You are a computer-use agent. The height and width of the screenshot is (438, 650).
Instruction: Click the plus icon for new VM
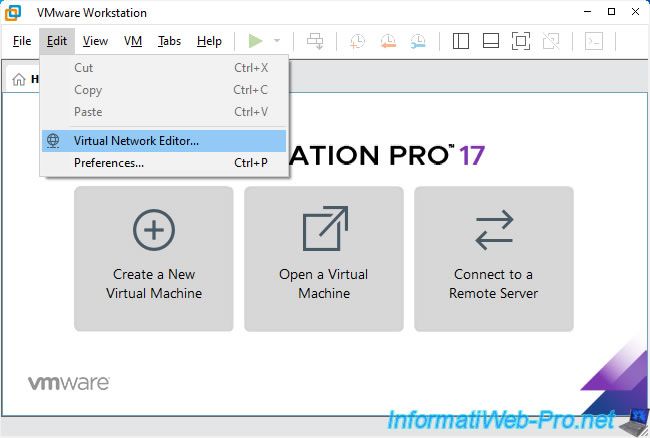coord(154,230)
